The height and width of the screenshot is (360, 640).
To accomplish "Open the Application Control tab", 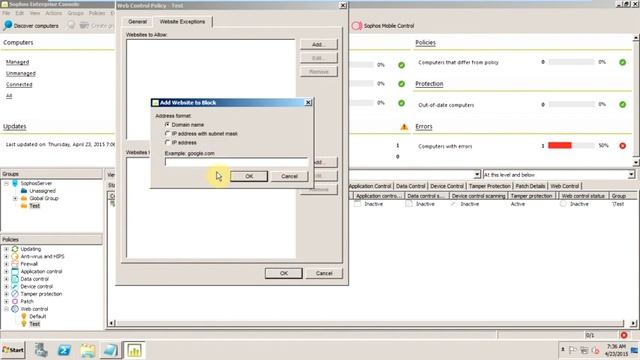I will (x=370, y=186).
